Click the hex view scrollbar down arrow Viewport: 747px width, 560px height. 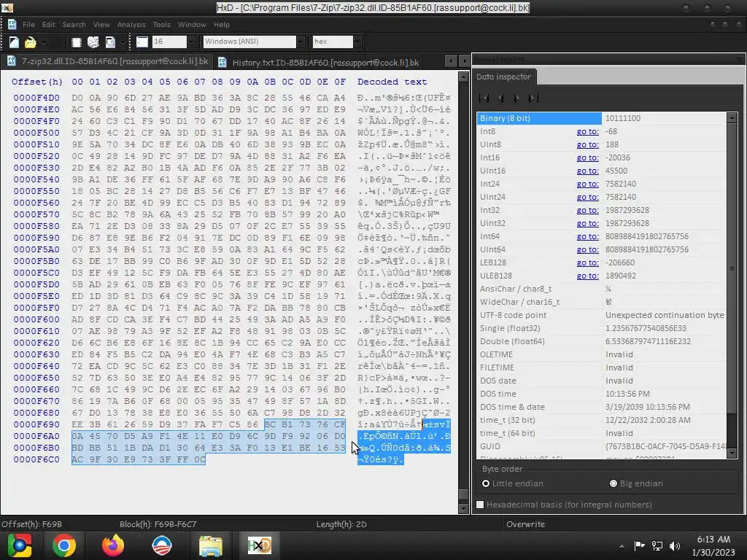point(463,508)
